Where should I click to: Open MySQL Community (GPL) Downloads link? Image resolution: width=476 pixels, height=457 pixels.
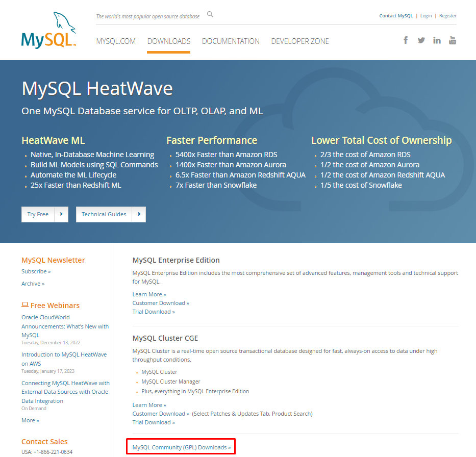(x=181, y=447)
